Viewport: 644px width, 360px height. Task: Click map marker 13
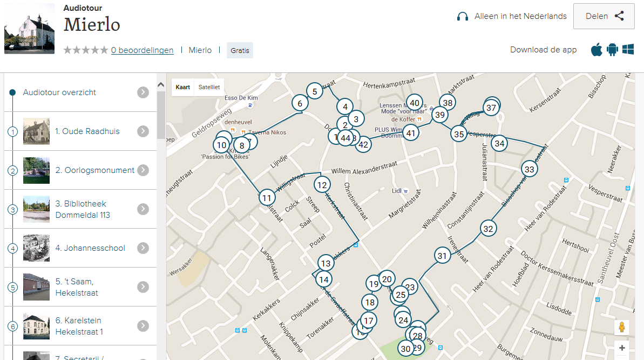pos(326,263)
